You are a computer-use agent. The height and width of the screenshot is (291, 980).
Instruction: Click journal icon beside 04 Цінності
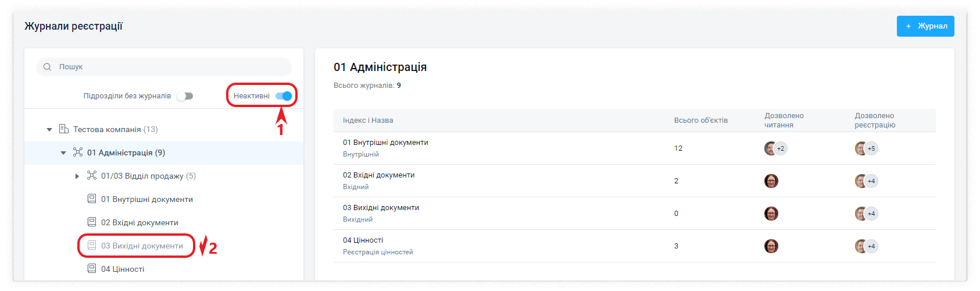92,268
